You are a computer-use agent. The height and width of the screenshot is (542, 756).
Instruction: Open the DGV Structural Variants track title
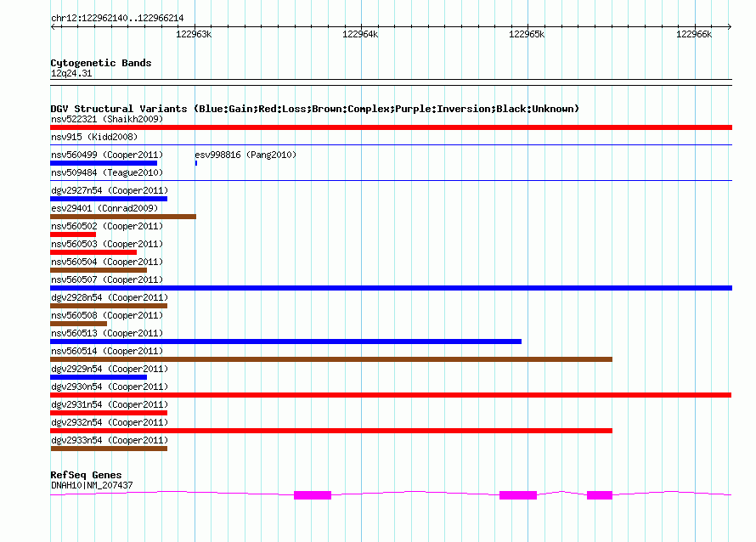(315, 109)
